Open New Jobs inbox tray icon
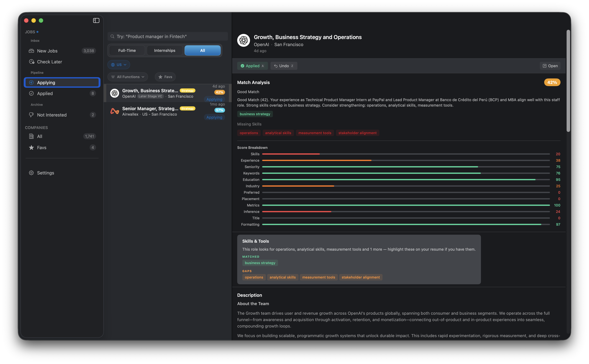The width and height of the screenshot is (589, 364). (x=31, y=51)
